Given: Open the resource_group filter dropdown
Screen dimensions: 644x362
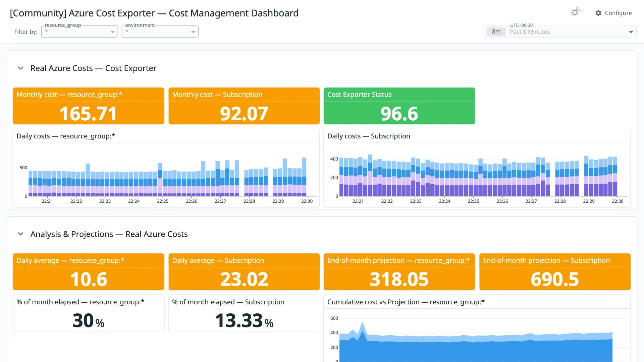Looking at the screenshot, I should 79,32.
